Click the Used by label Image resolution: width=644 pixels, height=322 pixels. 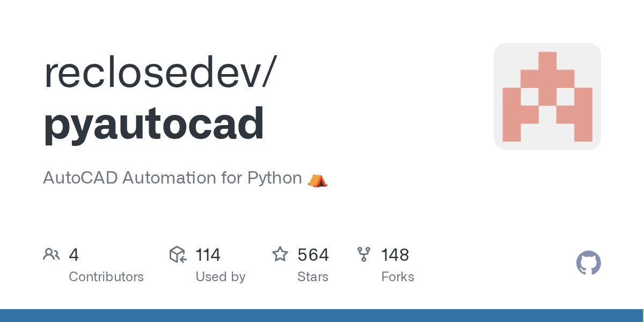pos(221,277)
